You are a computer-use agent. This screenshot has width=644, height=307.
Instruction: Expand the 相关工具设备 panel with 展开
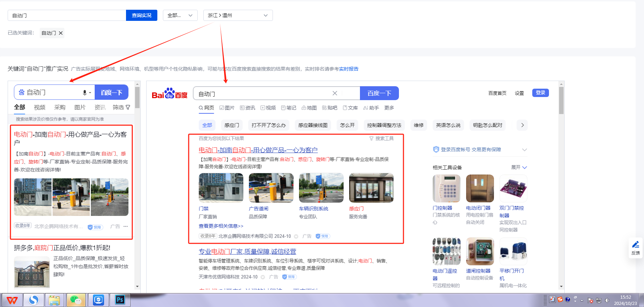tap(519, 167)
